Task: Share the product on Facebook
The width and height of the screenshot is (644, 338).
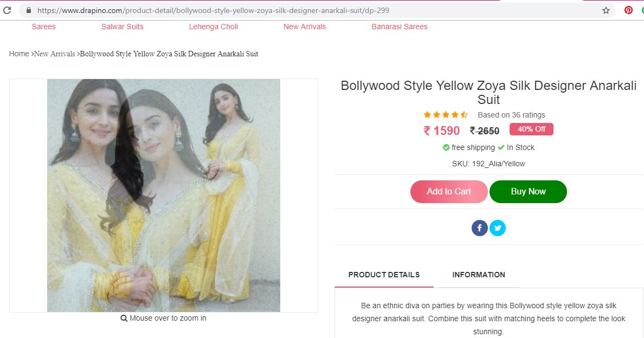Action: coord(480,228)
